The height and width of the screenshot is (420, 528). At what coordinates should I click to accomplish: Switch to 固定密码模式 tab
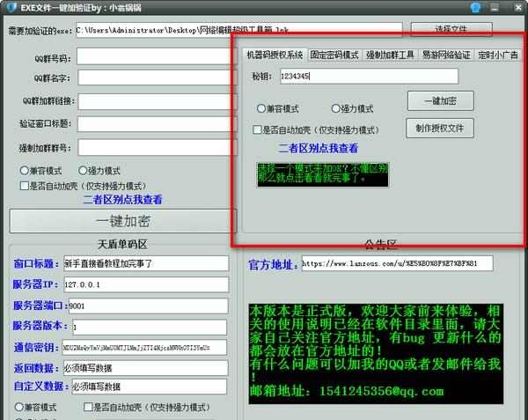[x=334, y=55]
